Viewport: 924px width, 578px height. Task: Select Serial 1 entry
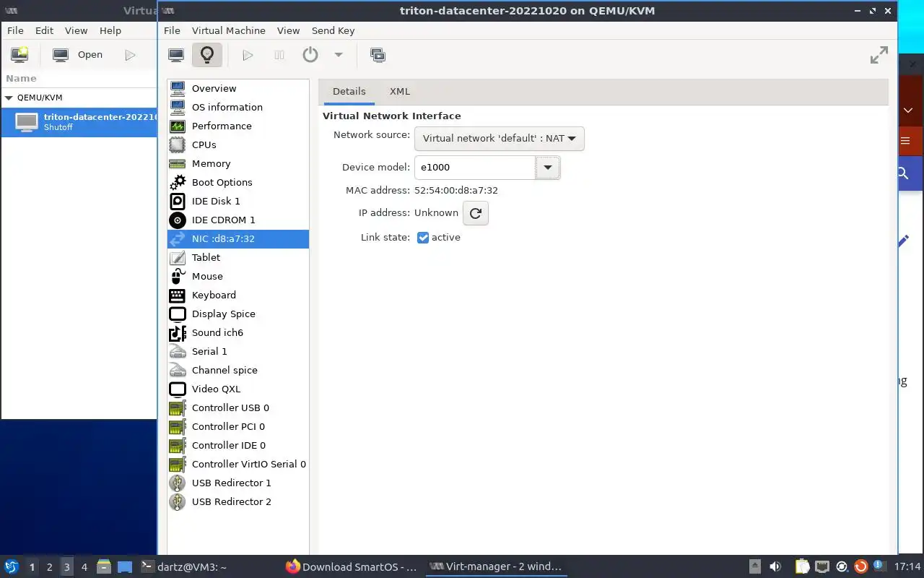click(x=238, y=351)
